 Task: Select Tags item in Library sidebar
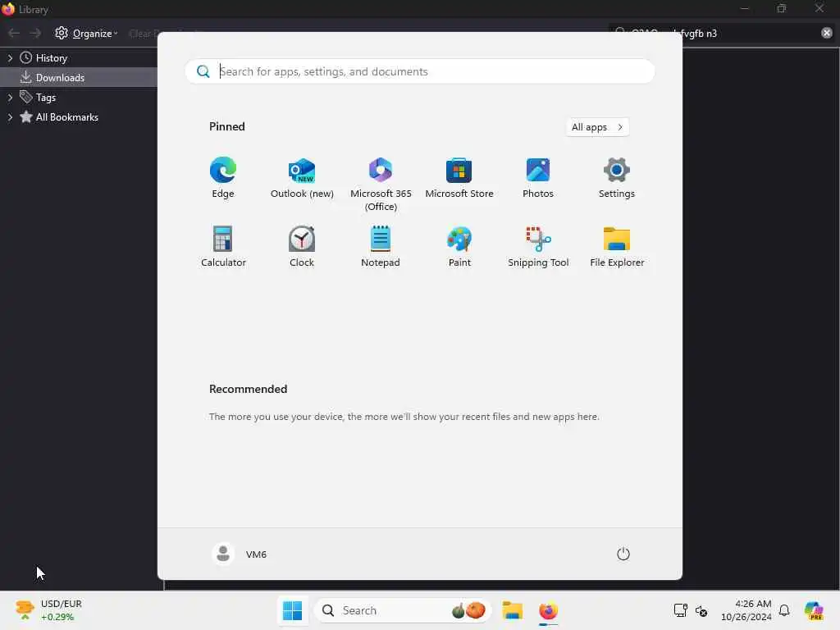(45, 98)
